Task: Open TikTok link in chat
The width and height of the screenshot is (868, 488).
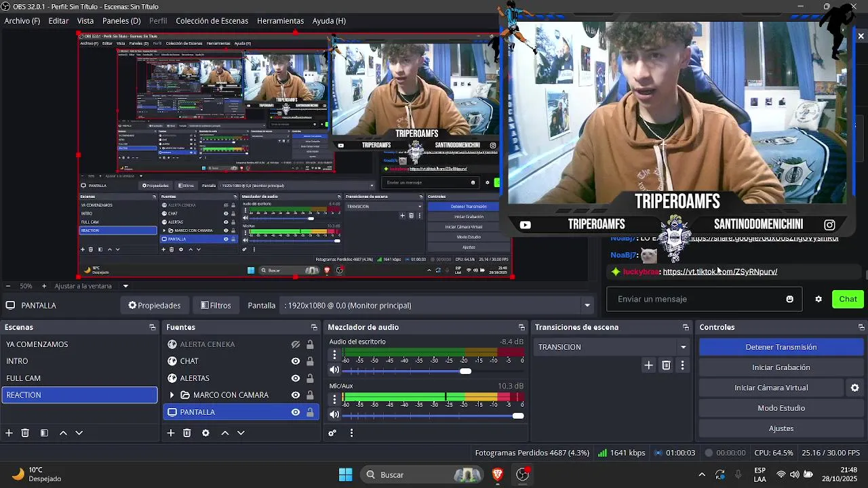Action: (x=720, y=272)
